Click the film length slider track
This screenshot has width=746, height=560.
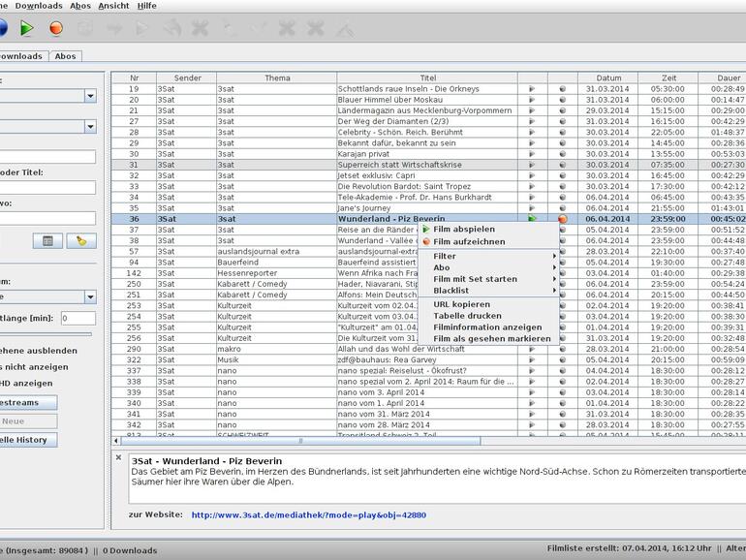click(x=46, y=335)
